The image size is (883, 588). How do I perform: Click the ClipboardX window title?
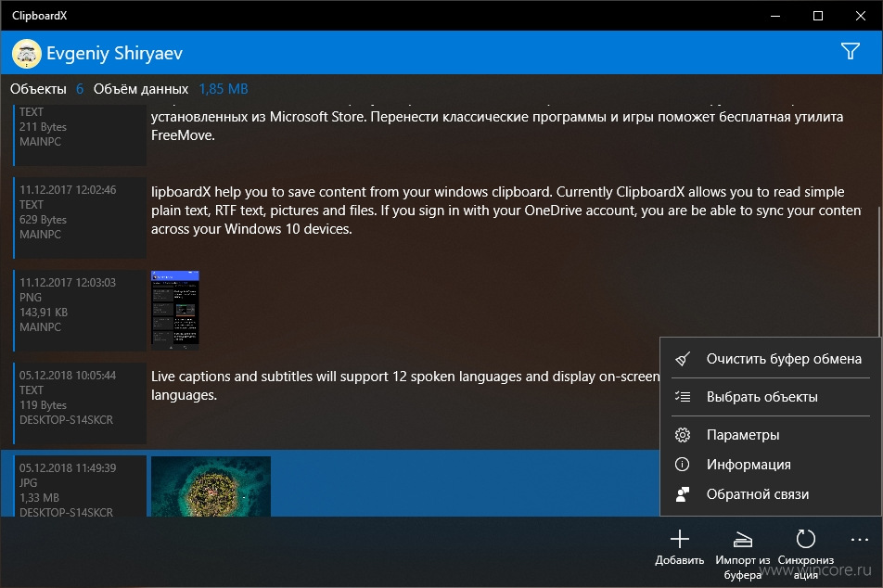(x=39, y=16)
